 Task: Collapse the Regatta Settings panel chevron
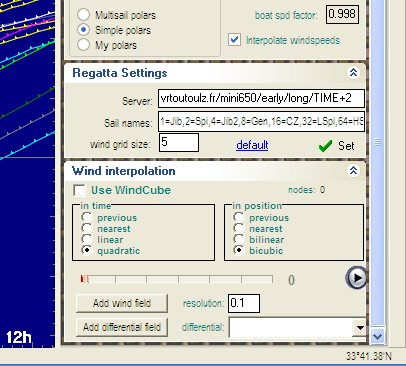[x=353, y=72]
